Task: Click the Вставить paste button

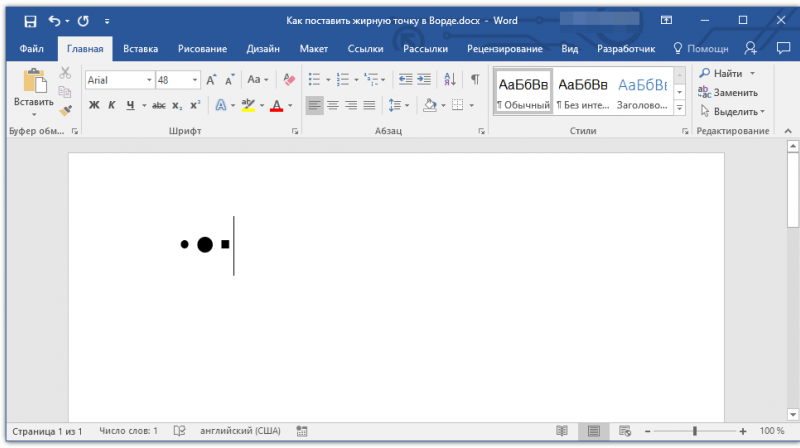Action: [34, 92]
